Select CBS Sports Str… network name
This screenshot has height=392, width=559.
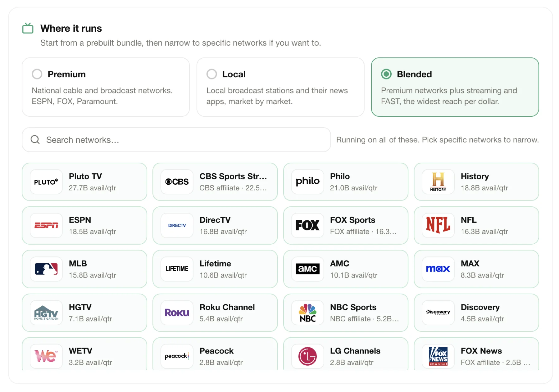[233, 176]
